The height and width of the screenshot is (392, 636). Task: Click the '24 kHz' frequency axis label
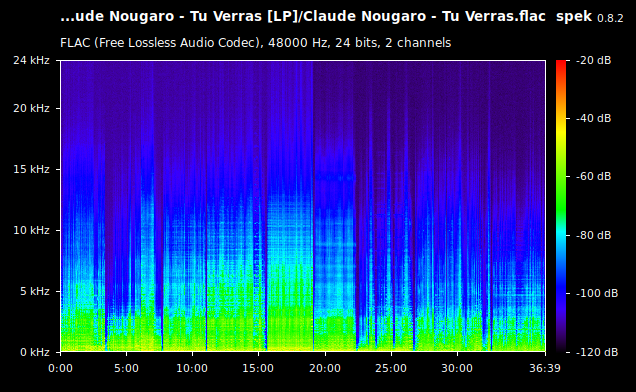(x=31, y=60)
